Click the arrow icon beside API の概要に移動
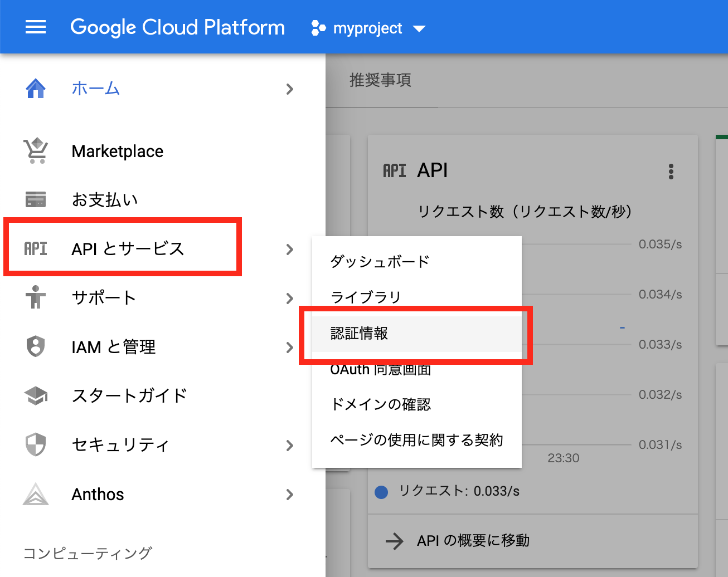The image size is (728, 577). coord(395,541)
